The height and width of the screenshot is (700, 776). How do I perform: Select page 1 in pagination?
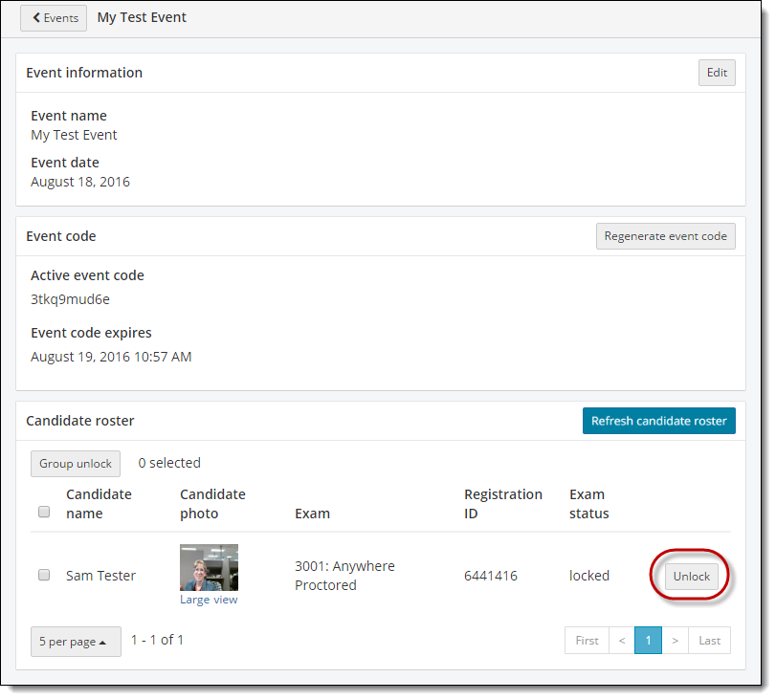coord(648,641)
